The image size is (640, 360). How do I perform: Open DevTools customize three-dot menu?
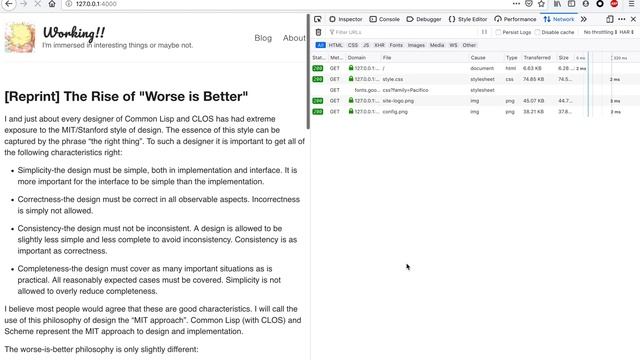tap(622, 19)
